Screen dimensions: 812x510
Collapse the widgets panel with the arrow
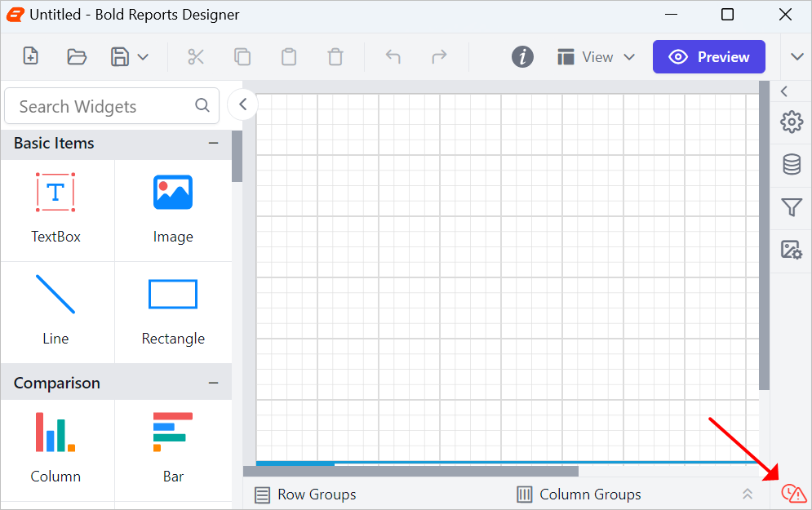click(242, 104)
